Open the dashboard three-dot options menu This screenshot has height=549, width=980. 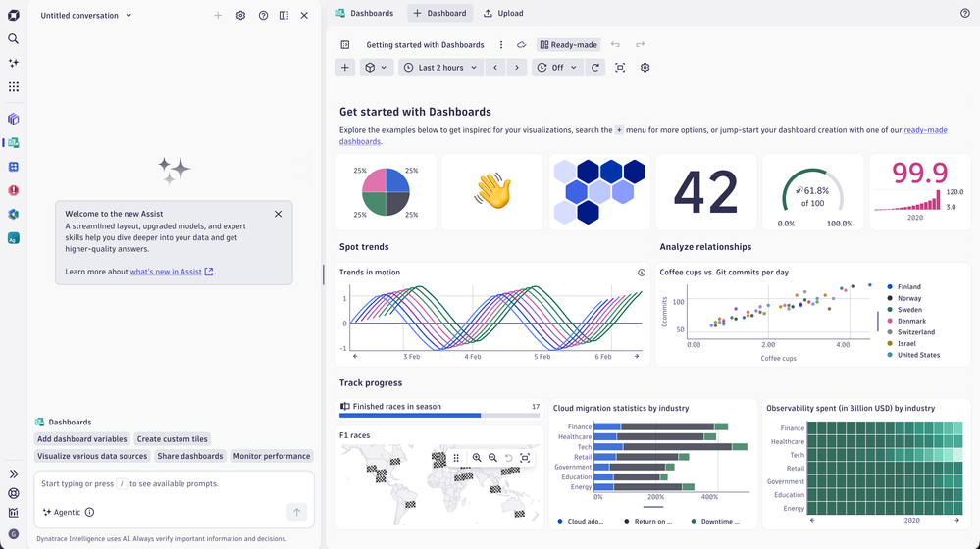coord(500,45)
